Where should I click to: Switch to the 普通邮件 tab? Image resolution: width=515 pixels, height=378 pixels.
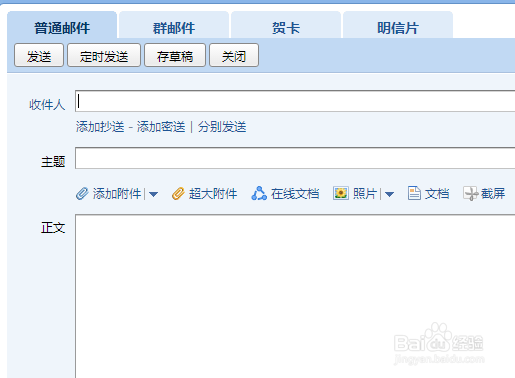pos(62,25)
